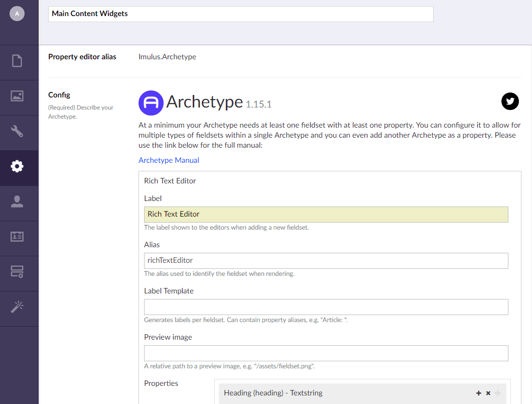Viewport: 532px width, 404px height.
Task: Click the Config label
Action: coord(59,95)
